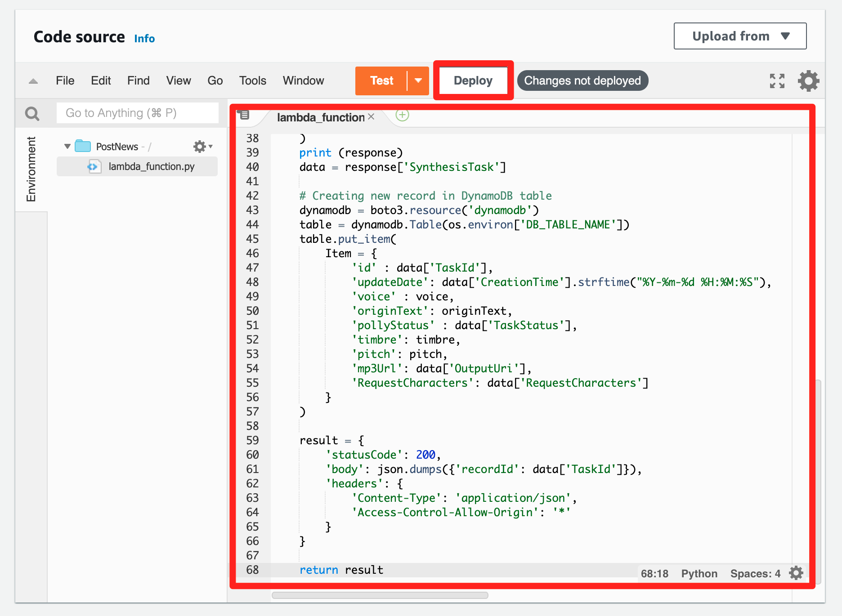
Task: Click the 'DB_TABLE_NAME' string on line 44
Action: coord(568,224)
